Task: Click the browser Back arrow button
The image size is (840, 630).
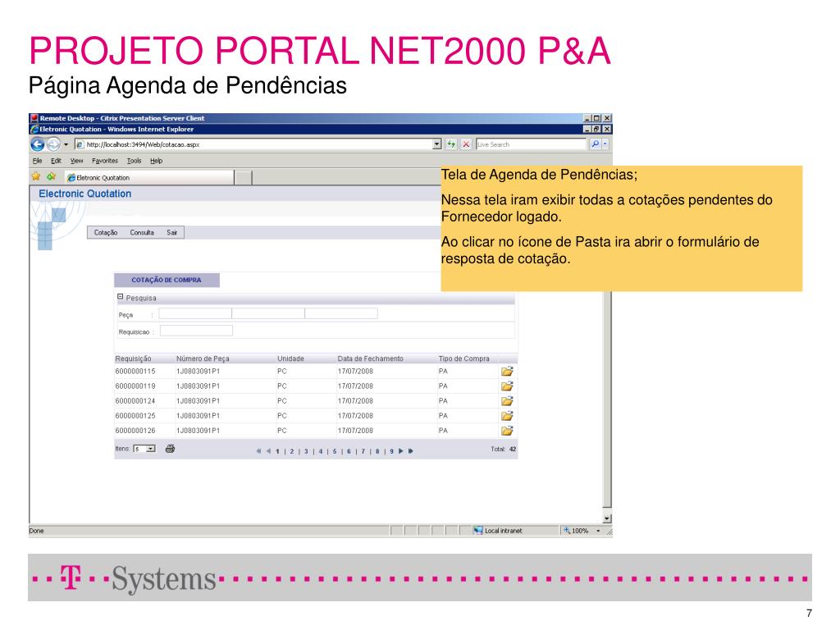Action: click(x=38, y=144)
